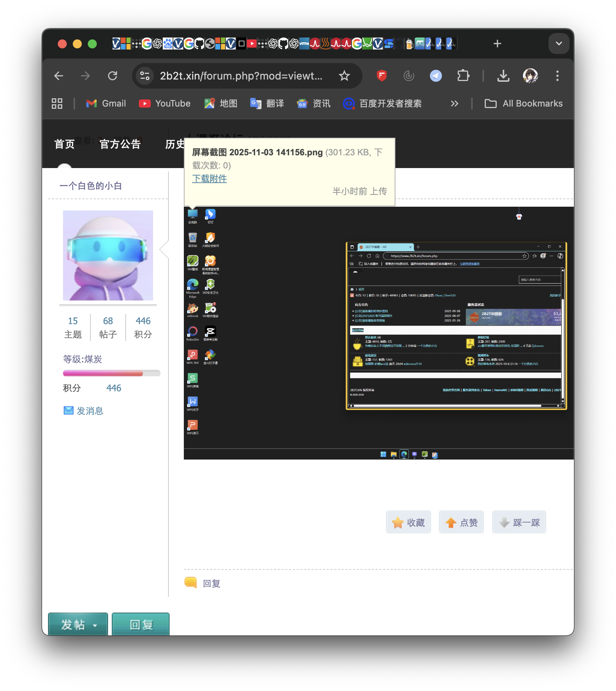Screen dimensions: 616x691
Task: Click the blue paper plane extension icon
Action: (436, 76)
